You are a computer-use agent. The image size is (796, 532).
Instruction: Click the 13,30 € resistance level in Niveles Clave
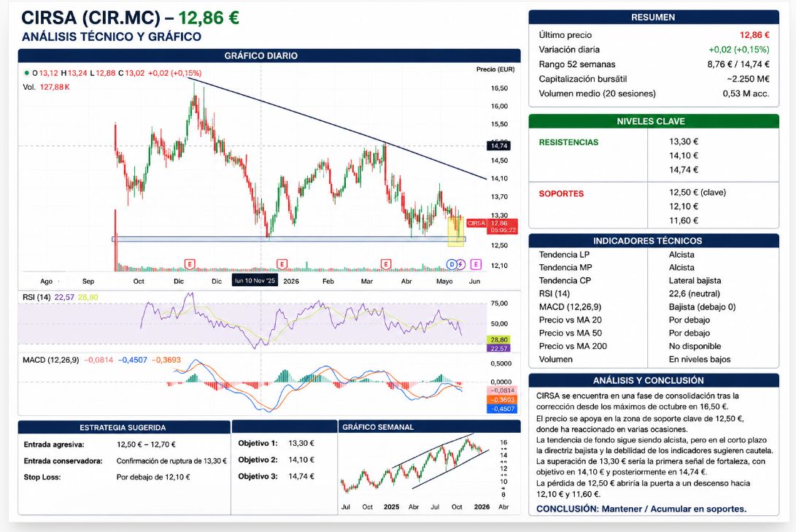(684, 142)
